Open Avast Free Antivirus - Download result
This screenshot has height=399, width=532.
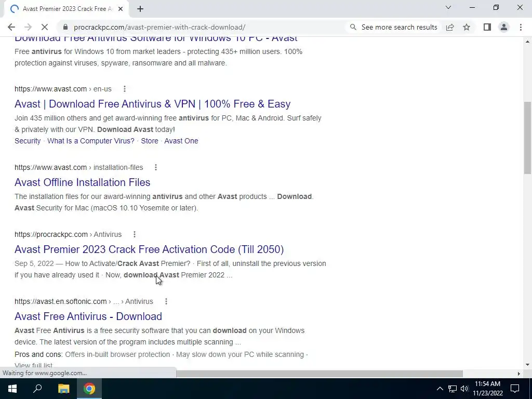(88, 316)
